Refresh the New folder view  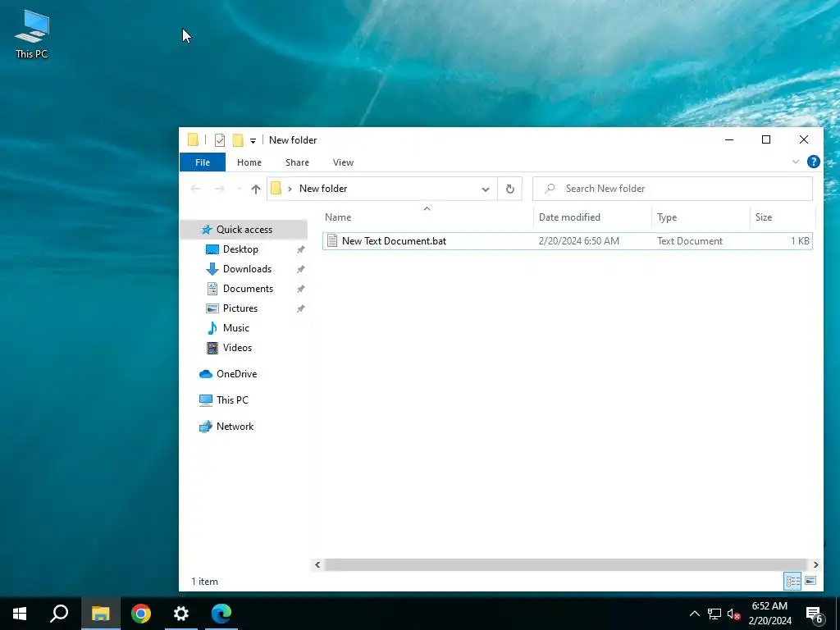tap(510, 189)
